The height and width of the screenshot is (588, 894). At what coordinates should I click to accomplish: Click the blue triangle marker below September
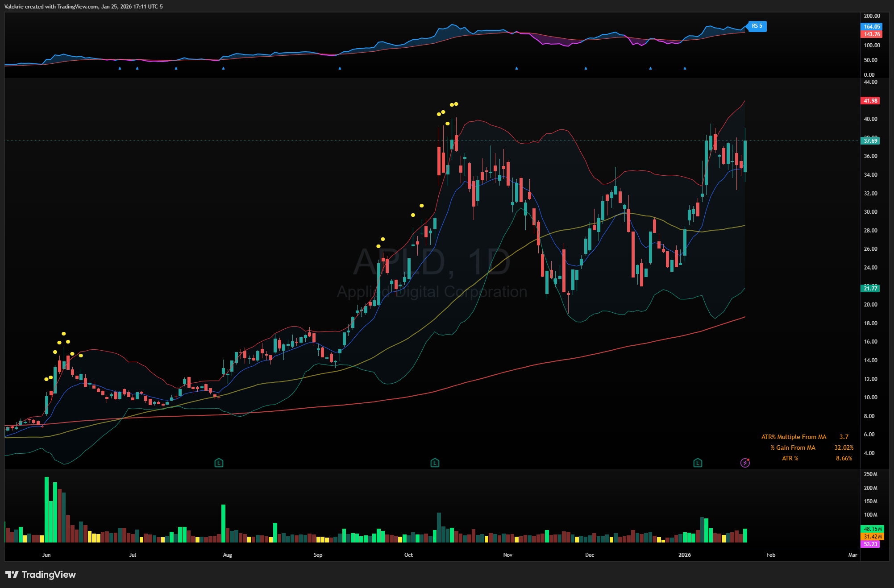pos(340,68)
